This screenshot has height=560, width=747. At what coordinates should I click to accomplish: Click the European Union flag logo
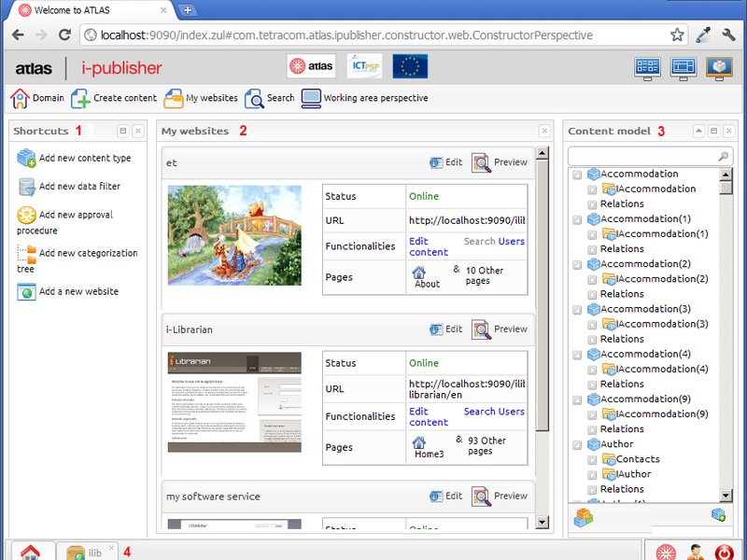[x=410, y=66]
